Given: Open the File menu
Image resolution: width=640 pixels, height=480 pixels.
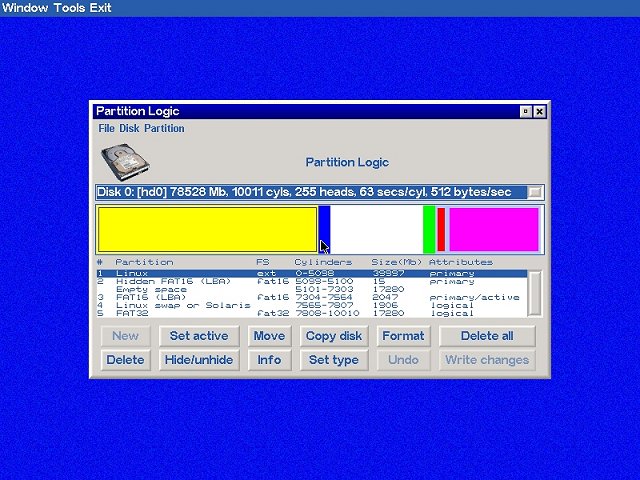Looking at the screenshot, I should (106, 128).
